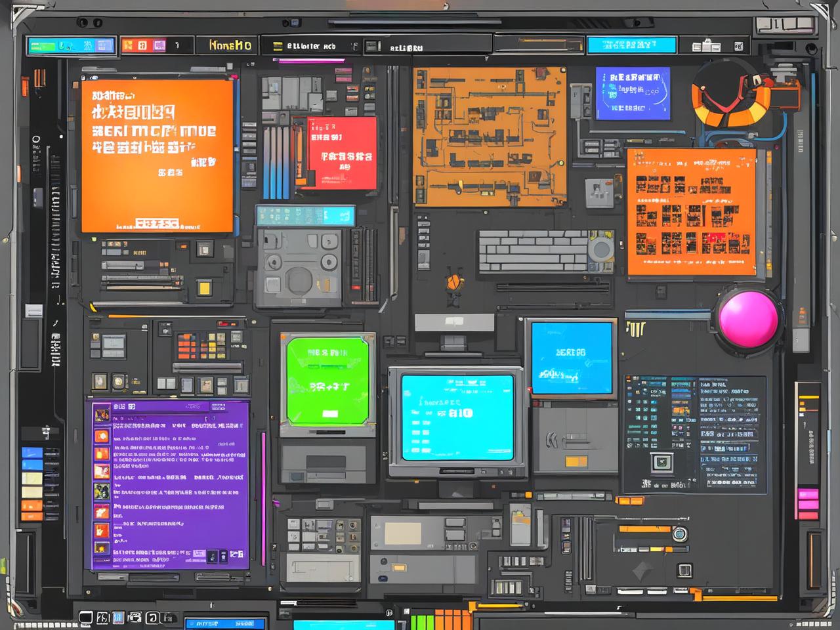Screen dimensions: 840x630
Task: Select the green CRT monitor screen
Action: (x=327, y=381)
